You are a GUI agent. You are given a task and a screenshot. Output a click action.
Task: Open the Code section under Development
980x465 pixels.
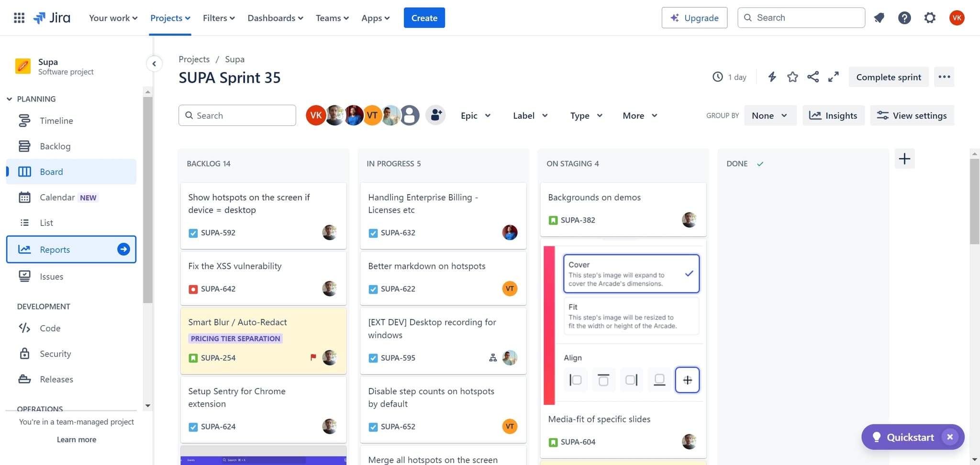(49, 328)
